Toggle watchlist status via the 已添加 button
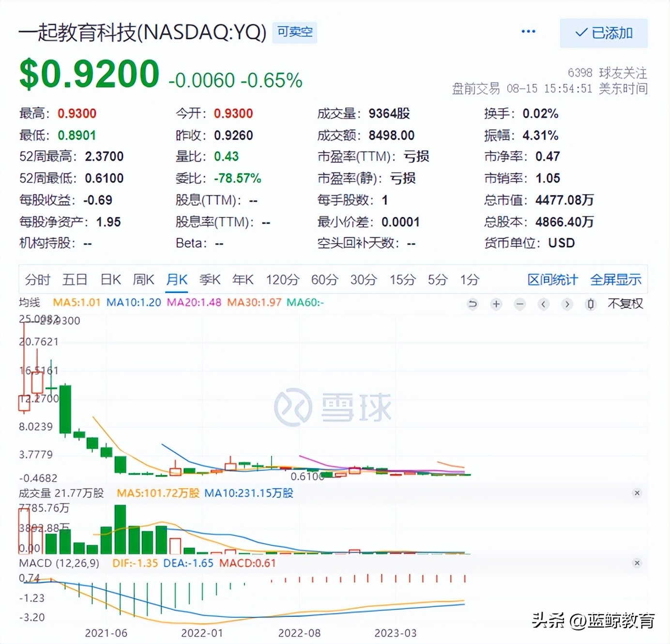This screenshot has width=670, height=644. tap(604, 33)
